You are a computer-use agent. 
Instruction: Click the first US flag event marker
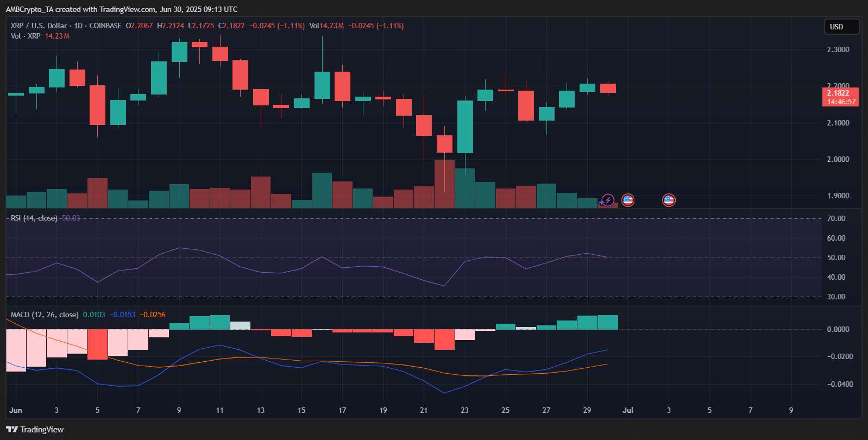pos(628,200)
